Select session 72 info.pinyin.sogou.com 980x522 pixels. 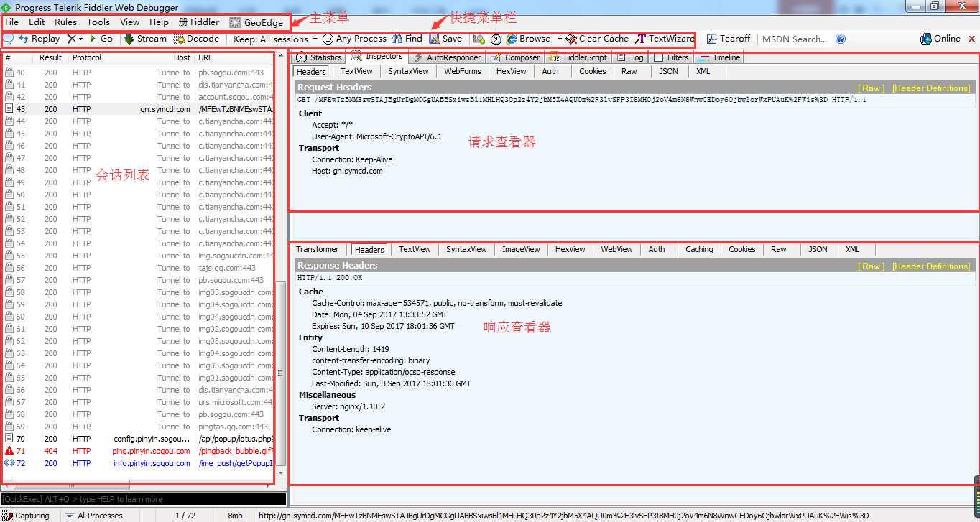(x=138, y=463)
